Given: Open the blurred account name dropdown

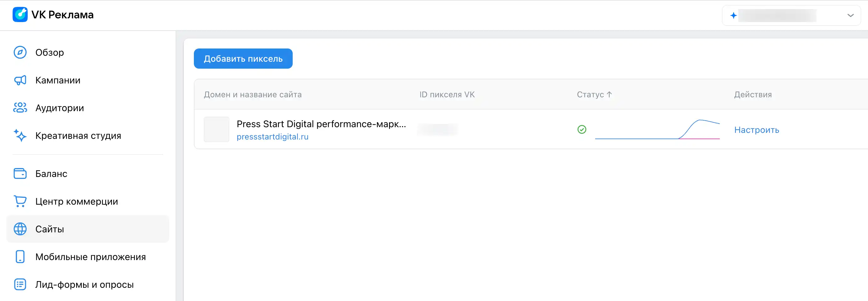Looking at the screenshot, I should (791, 15).
